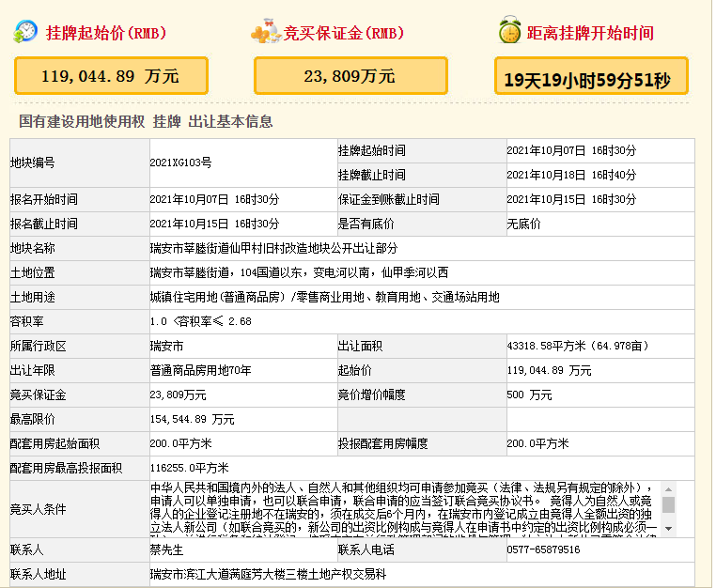716x588 pixels.
Task: Click the 国有建设用地使用权 挂牌 出让基本信息 heading
Action: (x=146, y=121)
